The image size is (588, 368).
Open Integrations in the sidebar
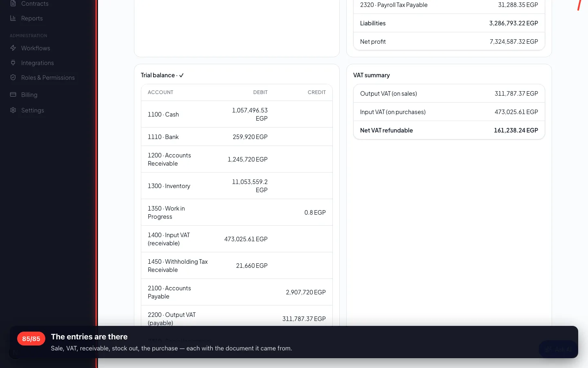[x=37, y=63]
